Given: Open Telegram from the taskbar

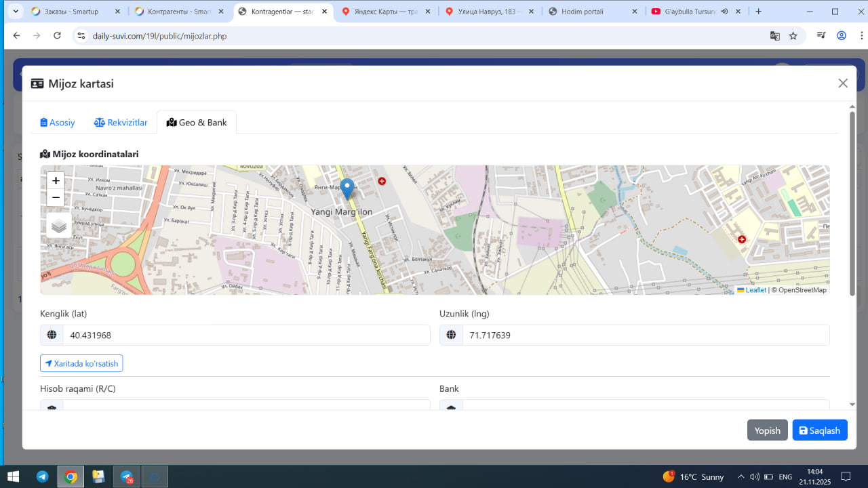Looking at the screenshot, I should 42,476.
